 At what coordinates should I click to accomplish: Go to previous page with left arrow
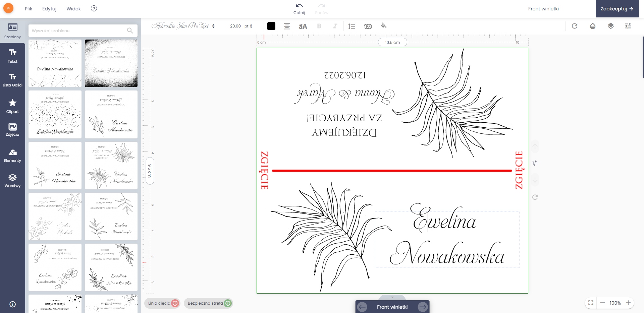pyautogui.click(x=362, y=307)
